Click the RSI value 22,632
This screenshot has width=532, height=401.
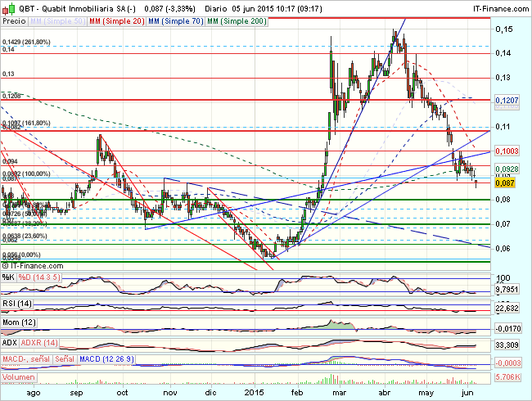point(507,308)
